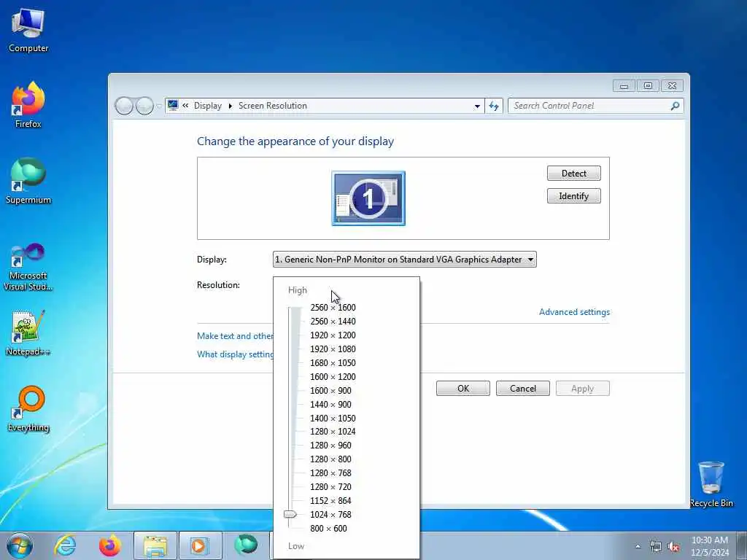This screenshot has width=747, height=560.
Task: Select the 1440 × 900 resolution
Action: pos(330,404)
